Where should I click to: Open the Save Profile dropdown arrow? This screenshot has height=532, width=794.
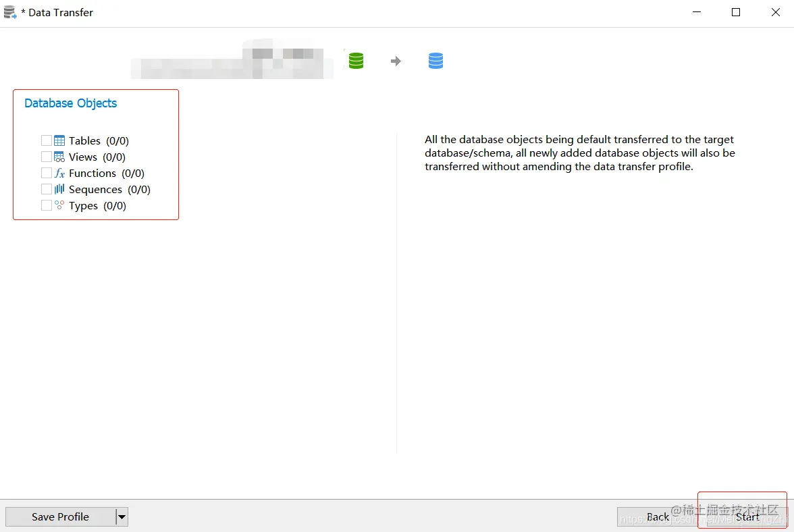point(122,517)
